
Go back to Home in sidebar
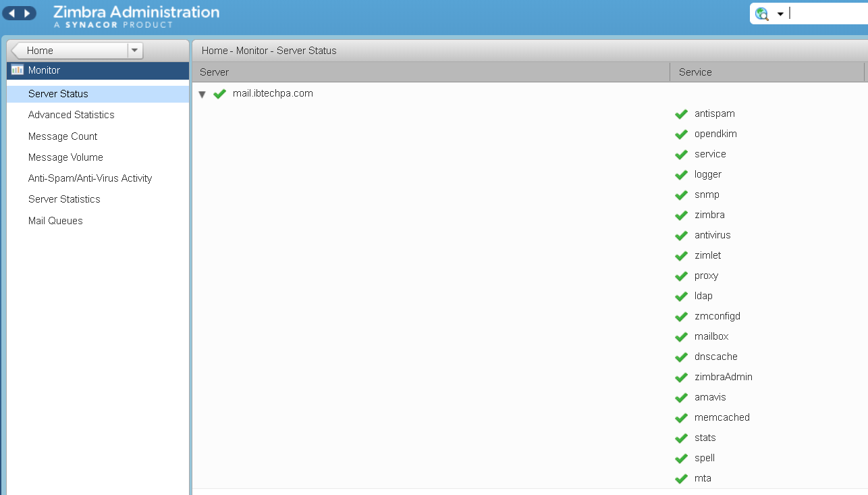pyautogui.click(x=69, y=51)
